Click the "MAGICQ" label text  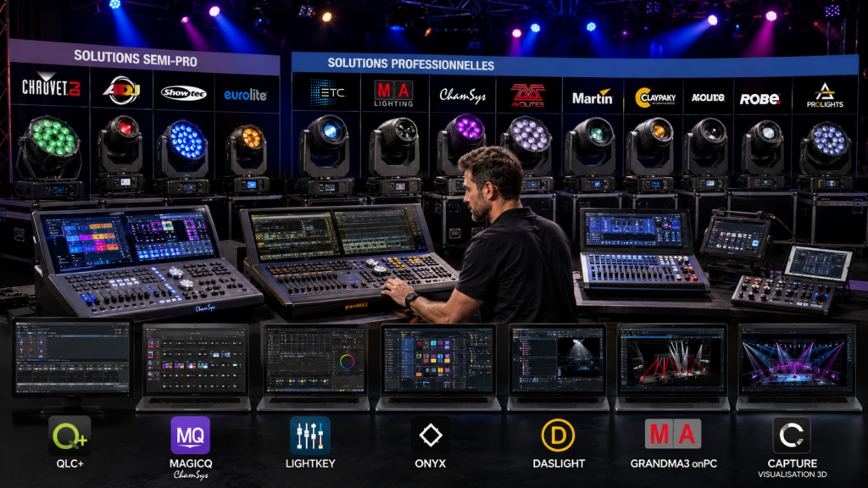(x=191, y=463)
